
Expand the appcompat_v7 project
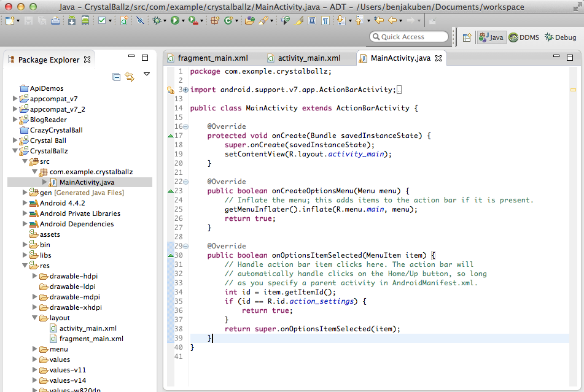[x=15, y=99]
